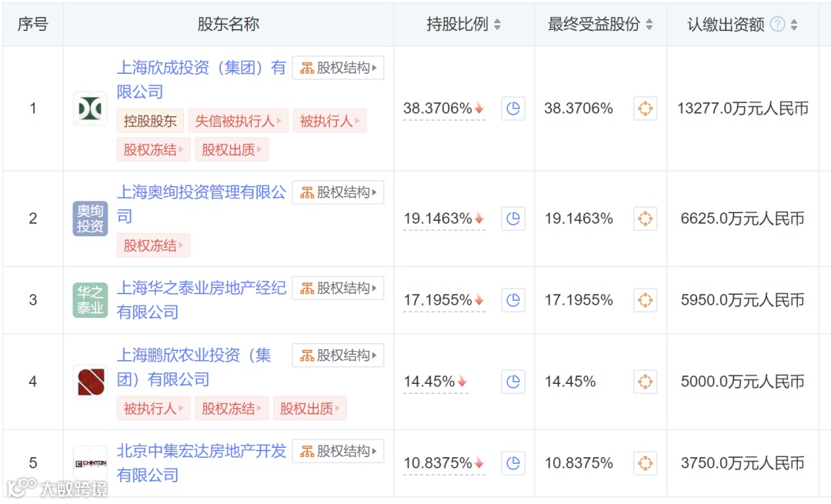Image resolution: width=831 pixels, height=504 pixels.
Task: Click the 上海欣成投资 company logo
Action: pos(90,108)
